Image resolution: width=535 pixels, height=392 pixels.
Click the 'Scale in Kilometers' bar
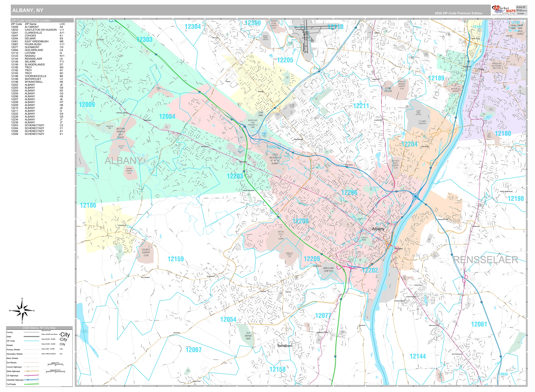pyautogui.click(x=55, y=371)
